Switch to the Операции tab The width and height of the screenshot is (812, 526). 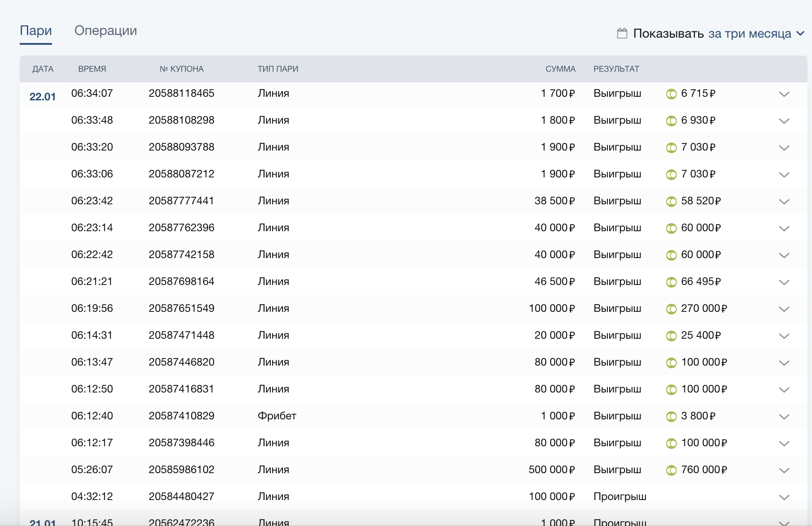tap(106, 30)
